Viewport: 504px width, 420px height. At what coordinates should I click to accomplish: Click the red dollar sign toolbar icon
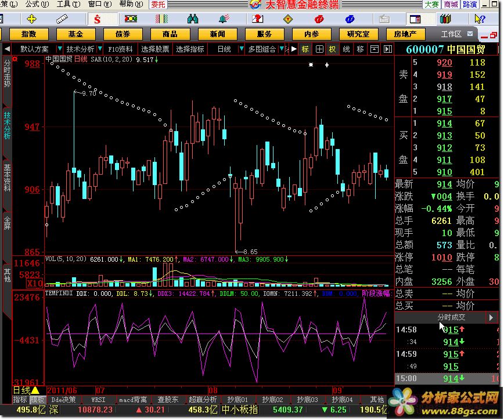click(98, 19)
